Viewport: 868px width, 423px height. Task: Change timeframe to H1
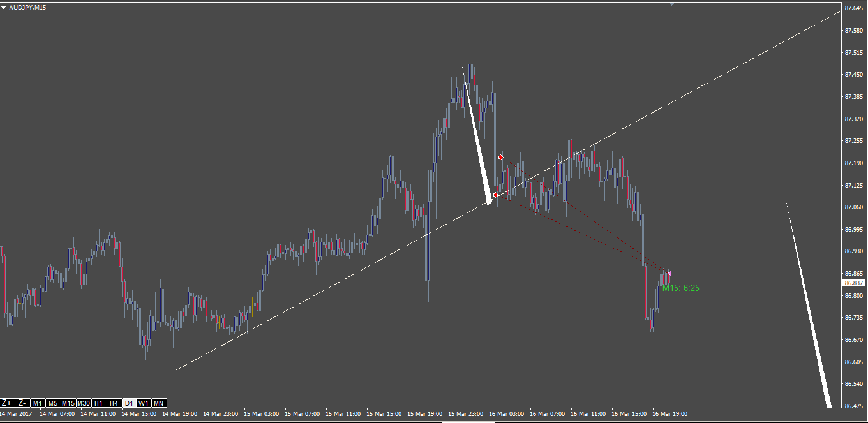click(x=99, y=403)
